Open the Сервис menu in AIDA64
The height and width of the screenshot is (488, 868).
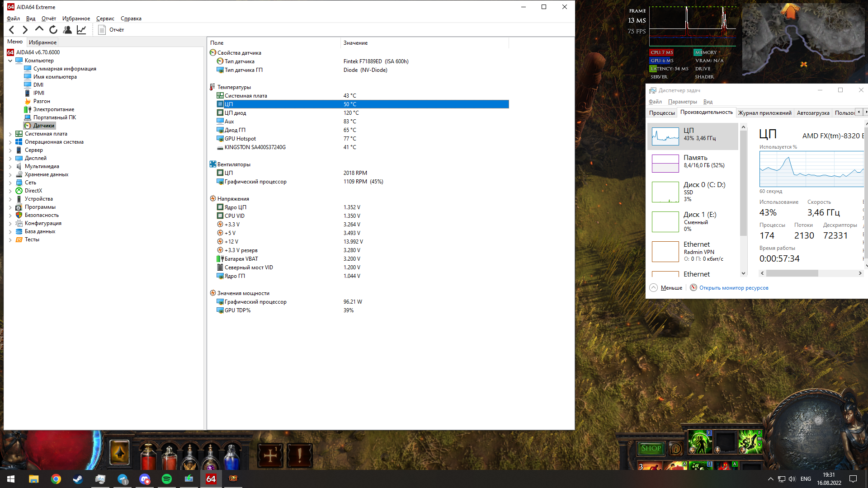pos(105,19)
